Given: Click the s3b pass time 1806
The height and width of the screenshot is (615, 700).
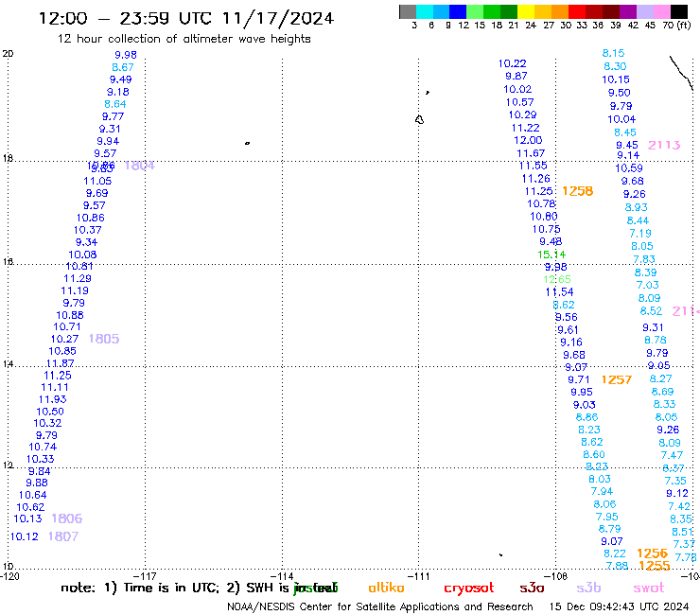Looking at the screenshot, I should pos(67,518).
